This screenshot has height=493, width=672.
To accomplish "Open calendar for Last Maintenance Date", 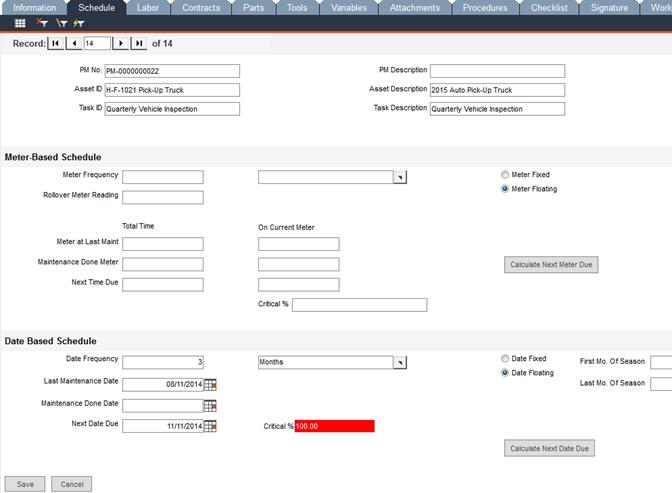I will pyautogui.click(x=210, y=384).
